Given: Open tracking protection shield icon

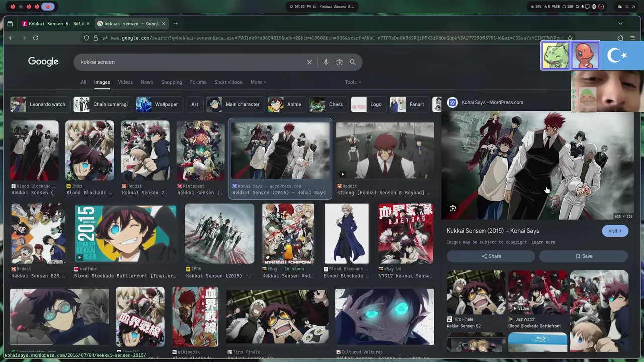Looking at the screenshot, I should [86, 38].
